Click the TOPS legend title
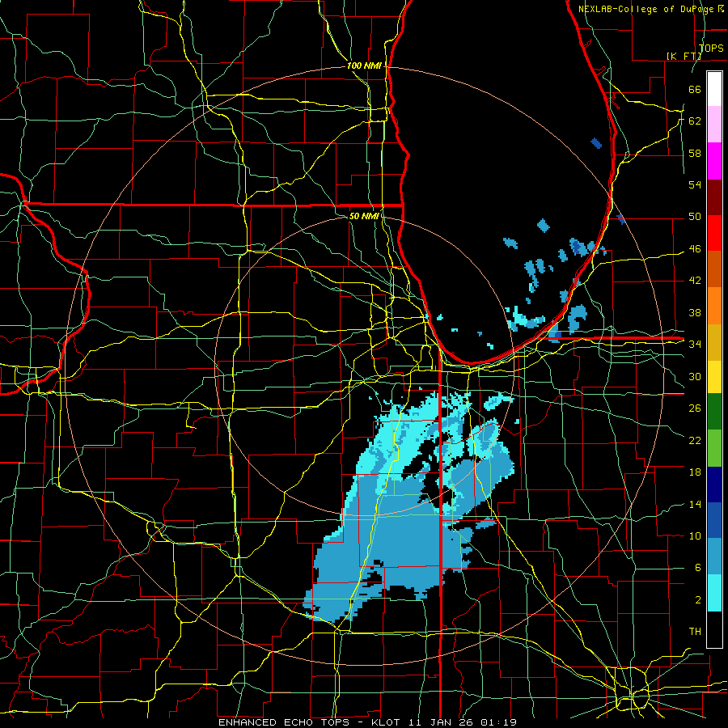 711,48
